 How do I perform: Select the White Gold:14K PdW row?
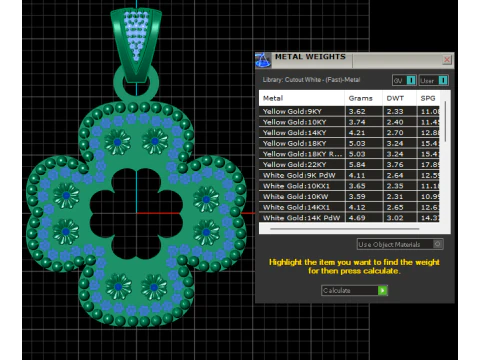point(349,218)
